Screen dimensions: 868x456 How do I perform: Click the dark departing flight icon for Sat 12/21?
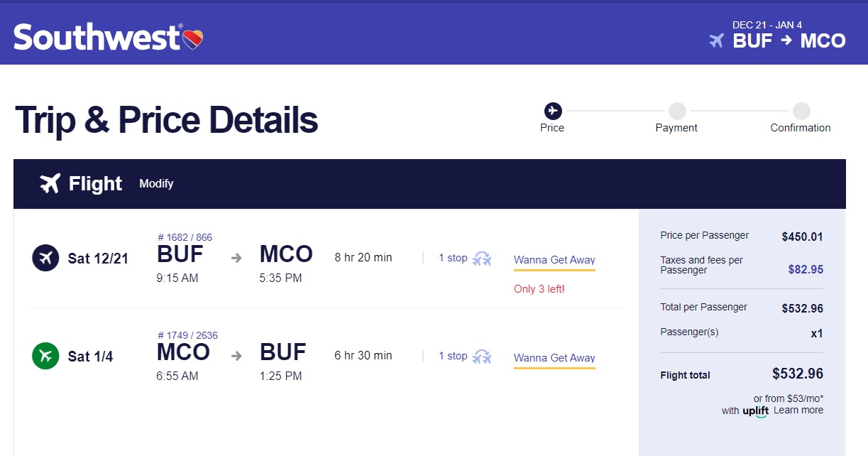click(x=45, y=258)
